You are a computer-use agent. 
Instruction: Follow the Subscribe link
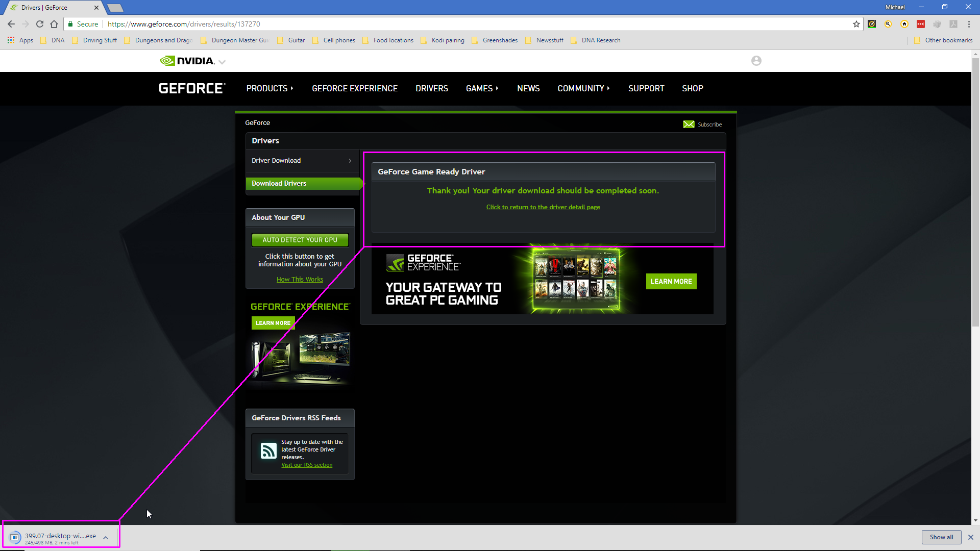709,124
